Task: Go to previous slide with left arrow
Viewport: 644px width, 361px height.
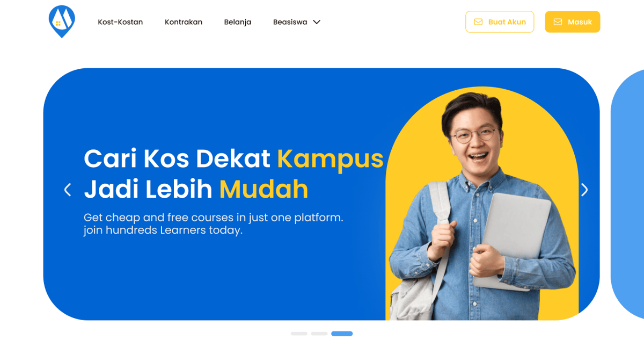Action: pos(67,190)
